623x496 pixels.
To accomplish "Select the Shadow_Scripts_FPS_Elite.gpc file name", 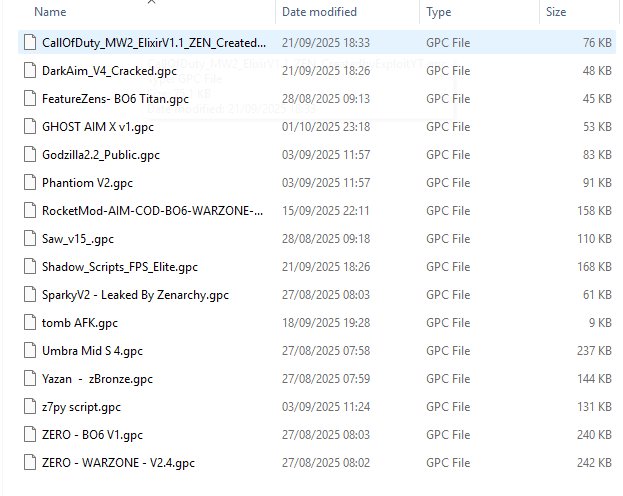I will (x=120, y=267).
